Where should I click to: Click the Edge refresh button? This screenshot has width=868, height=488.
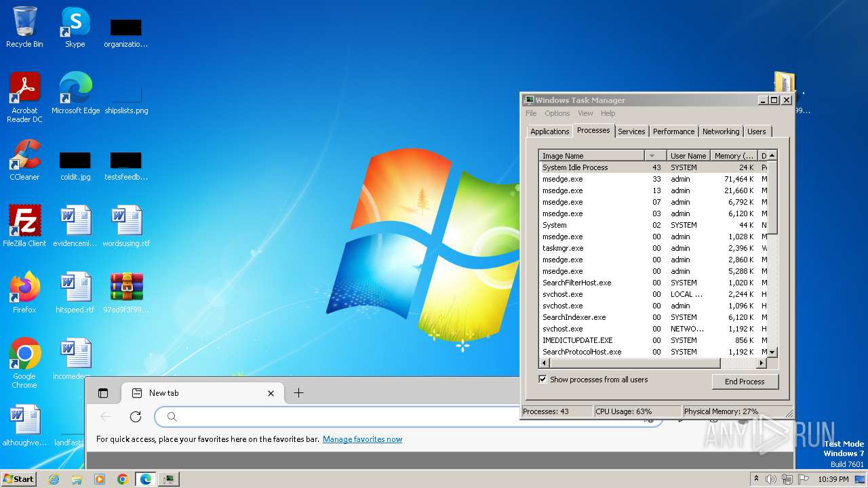tap(136, 417)
